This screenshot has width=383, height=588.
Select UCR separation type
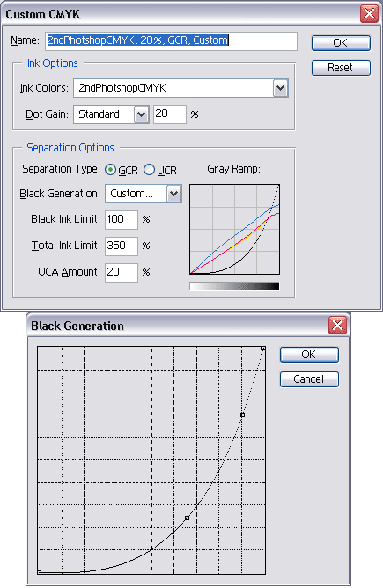point(149,170)
